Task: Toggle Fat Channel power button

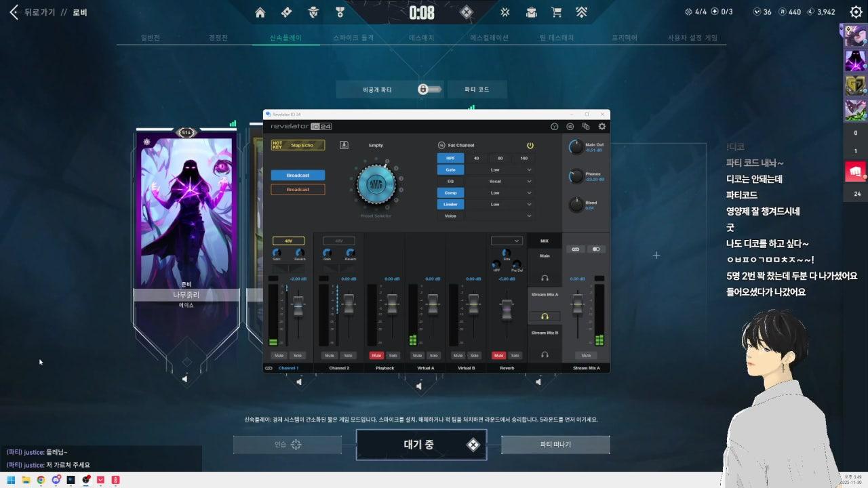Action: point(530,145)
